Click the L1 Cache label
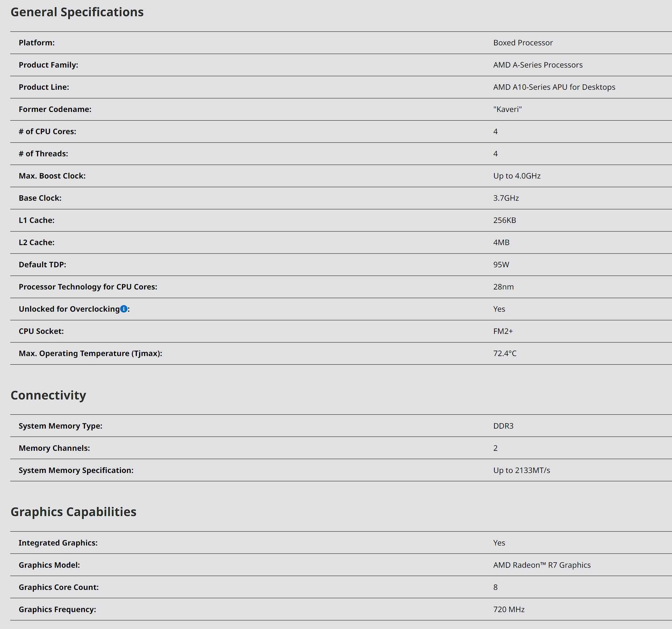 36,220
